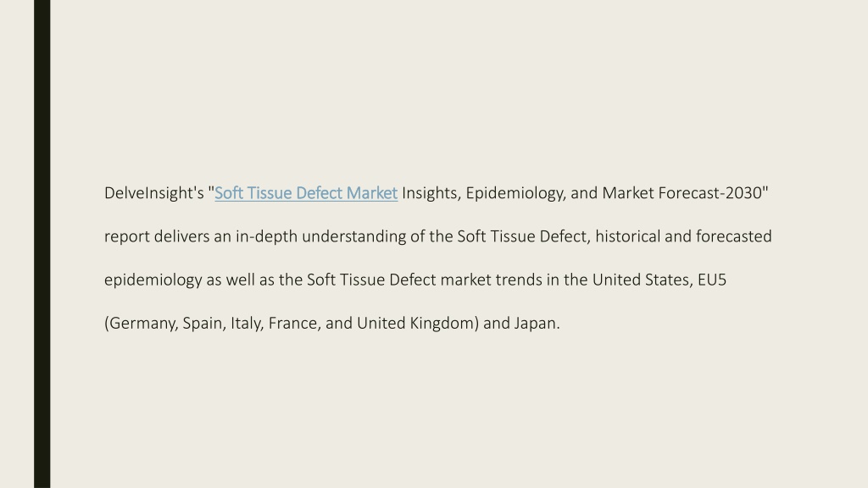Click the United States text
Screen dimensions: 868x488
(643, 280)
